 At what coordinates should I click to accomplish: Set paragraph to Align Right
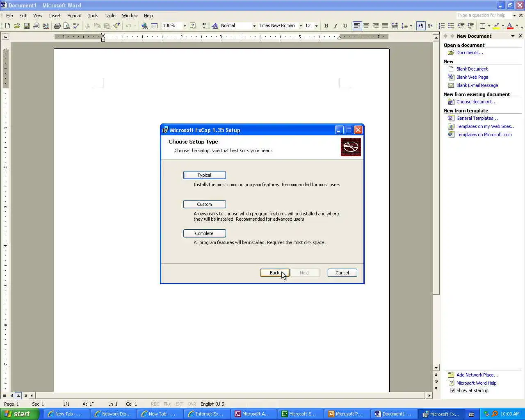376,26
